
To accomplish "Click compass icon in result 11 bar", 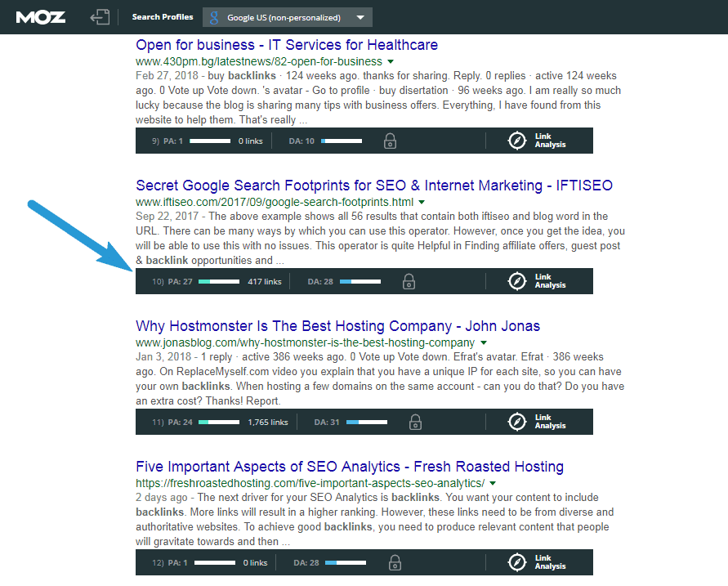I will (x=516, y=422).
